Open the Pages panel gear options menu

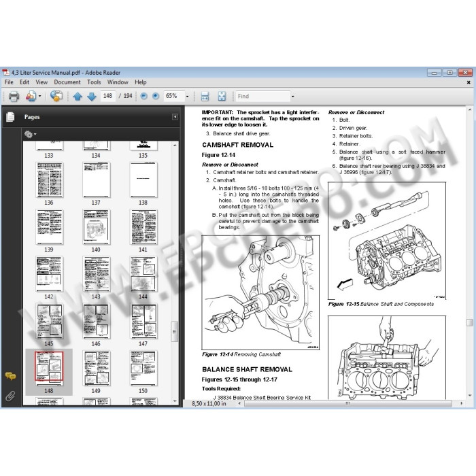pyautogui.click(x=30, y=134)
